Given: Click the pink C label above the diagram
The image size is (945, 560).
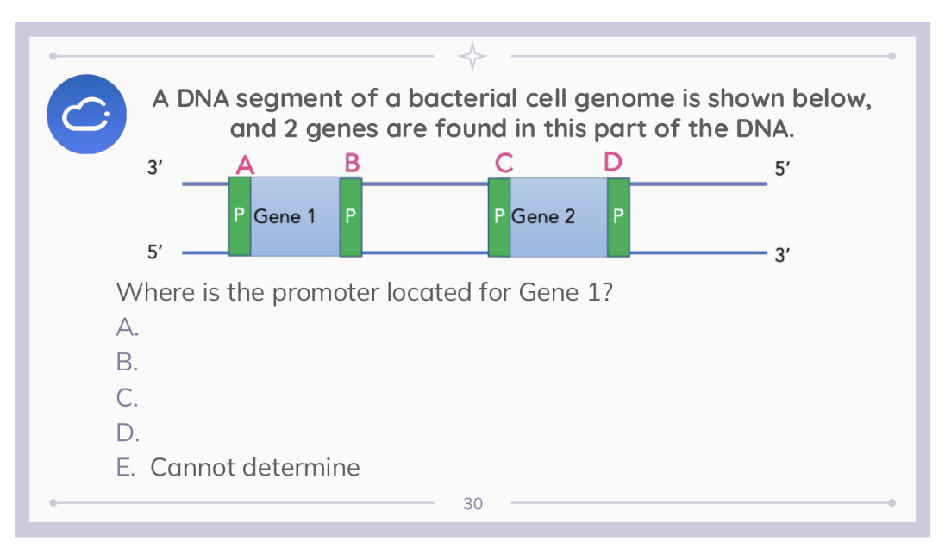Looking at the screenshot, I should [504, 162].
